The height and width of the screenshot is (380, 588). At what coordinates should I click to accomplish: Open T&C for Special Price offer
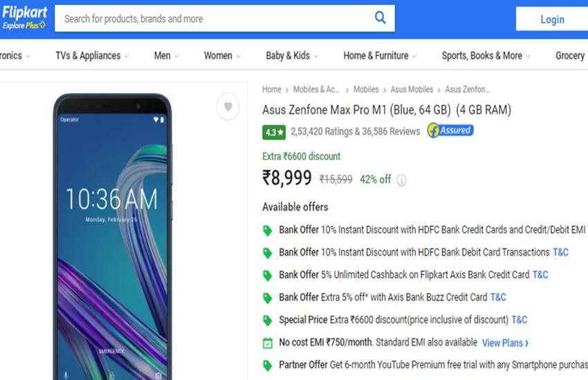click(519, 320)
